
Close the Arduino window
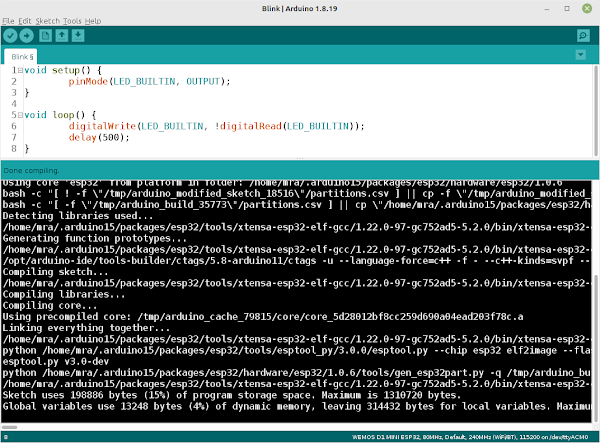(587, 8)
